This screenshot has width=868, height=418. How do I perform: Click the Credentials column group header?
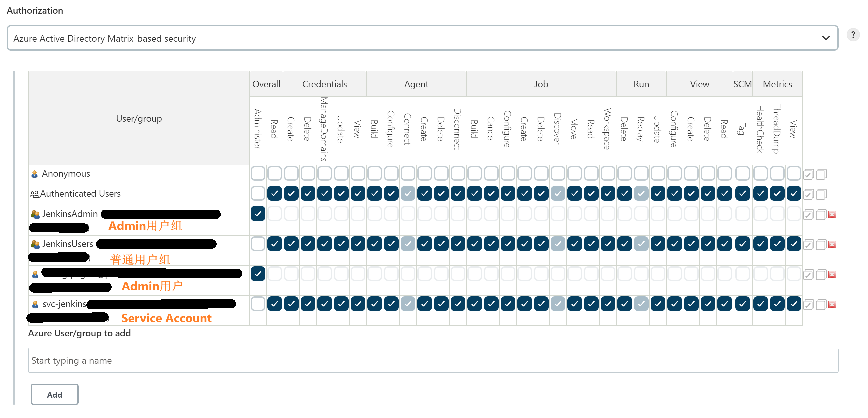(x=324, y=84)
